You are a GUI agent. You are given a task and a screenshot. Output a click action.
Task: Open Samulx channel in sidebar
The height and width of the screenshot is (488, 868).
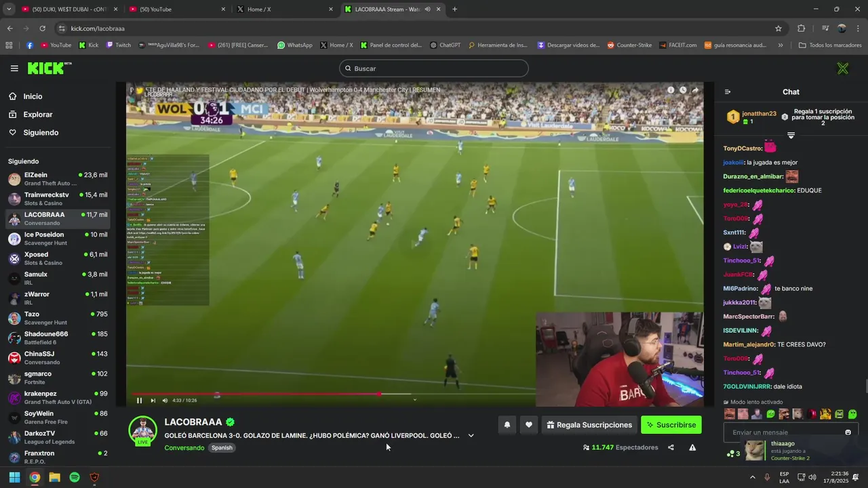point(58,279)
